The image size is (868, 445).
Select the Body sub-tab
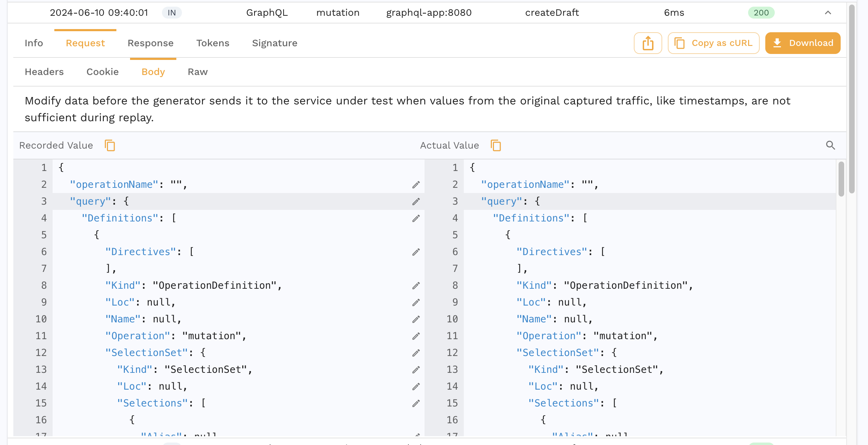click(153, 72)
